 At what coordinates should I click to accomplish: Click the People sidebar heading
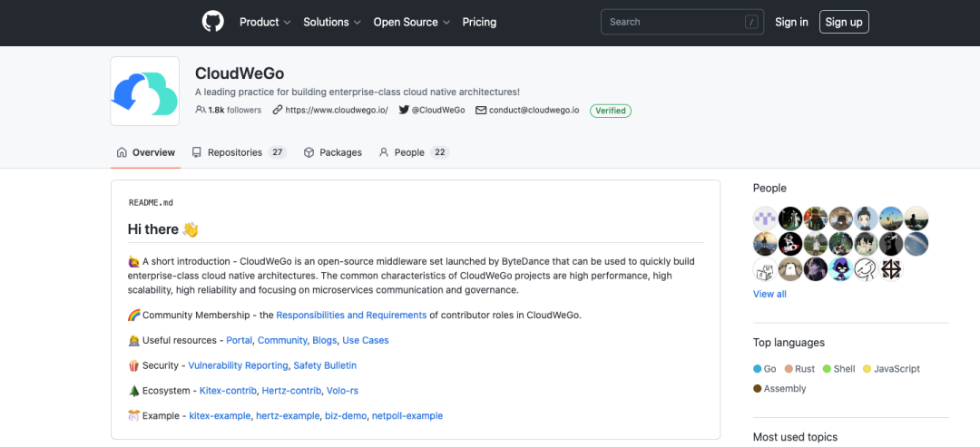coord(769,188)
